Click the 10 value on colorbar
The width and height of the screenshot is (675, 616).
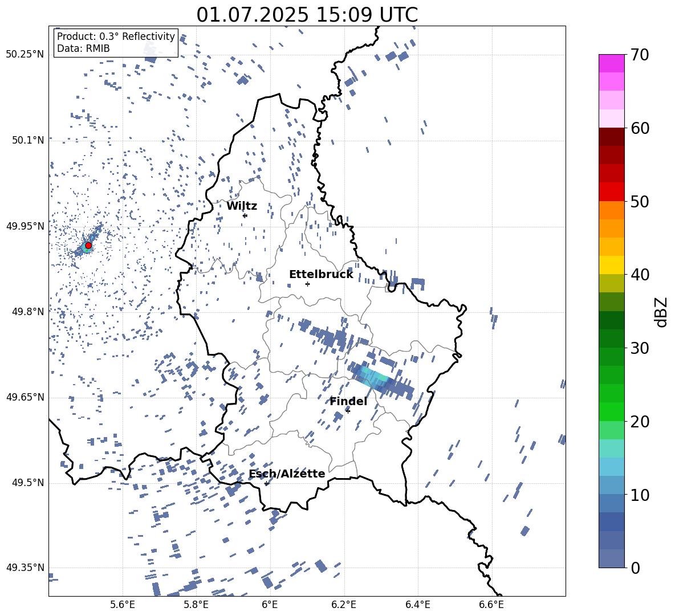[640, 495]
